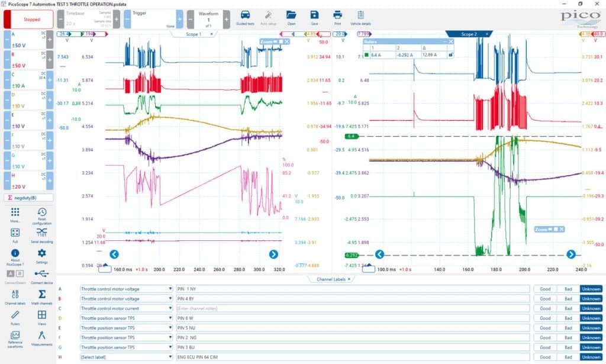Click the Print icon in toolbar

coord(337,15)
